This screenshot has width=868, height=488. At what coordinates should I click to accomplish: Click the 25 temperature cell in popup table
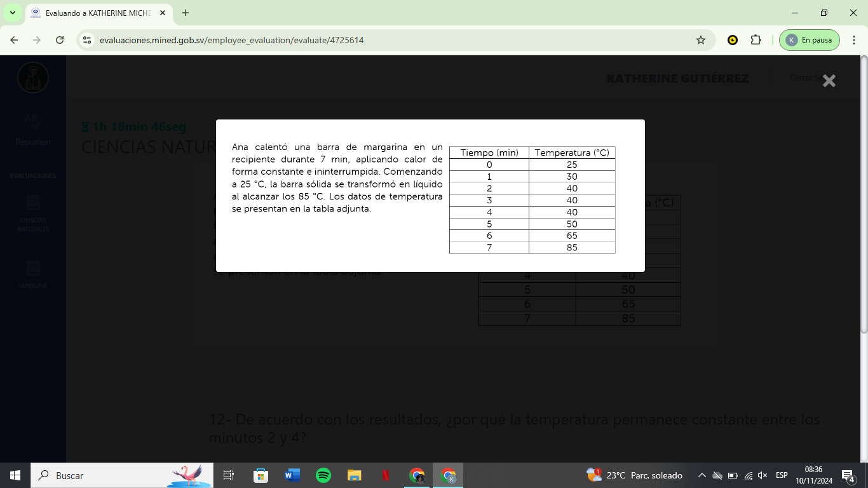click(x=572, y=165)
